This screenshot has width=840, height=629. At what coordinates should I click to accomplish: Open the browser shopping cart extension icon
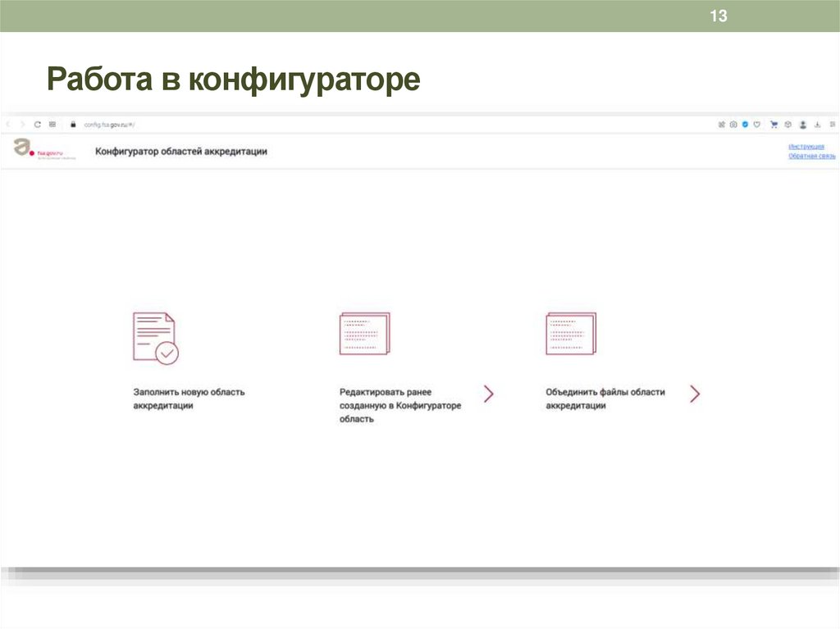point(774,125)
